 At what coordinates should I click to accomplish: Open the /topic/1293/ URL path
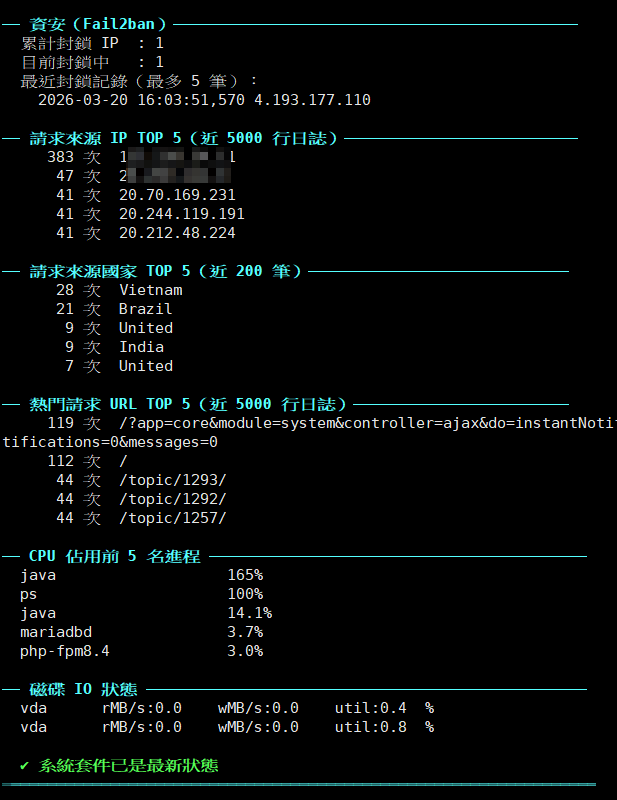172,480
